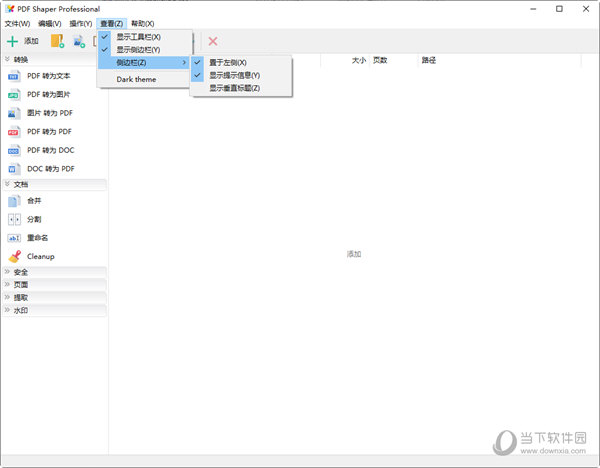Collapse the 文档 document section
This screenshot has width=600, height=468.
(54, 184)
